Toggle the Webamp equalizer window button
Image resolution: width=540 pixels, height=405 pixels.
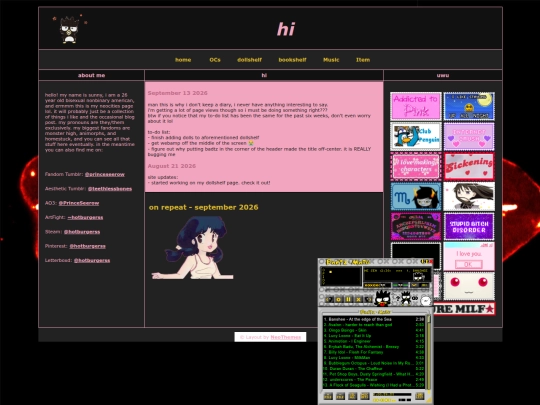tap(415, 285)
